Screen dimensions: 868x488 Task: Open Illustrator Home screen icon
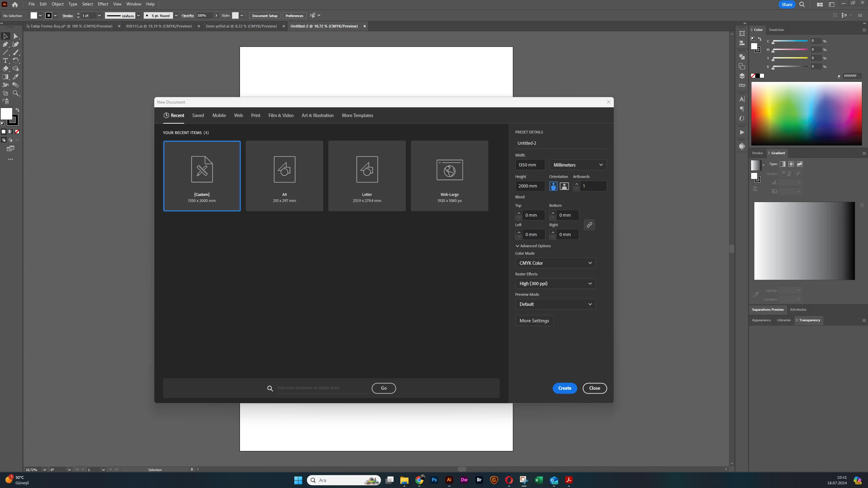(x=15, y=4)
